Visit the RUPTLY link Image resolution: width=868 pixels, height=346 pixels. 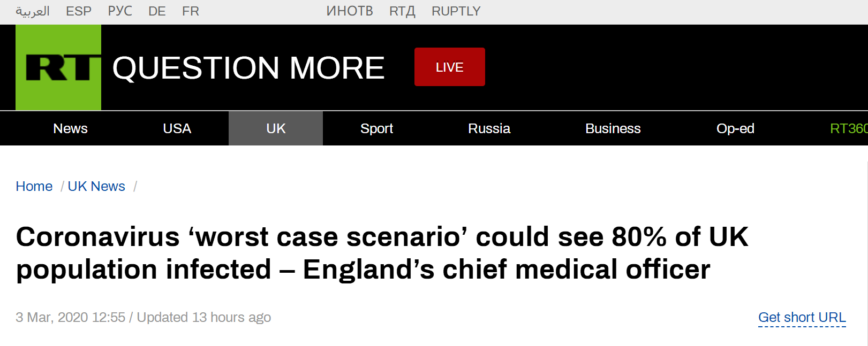(456, 11)
